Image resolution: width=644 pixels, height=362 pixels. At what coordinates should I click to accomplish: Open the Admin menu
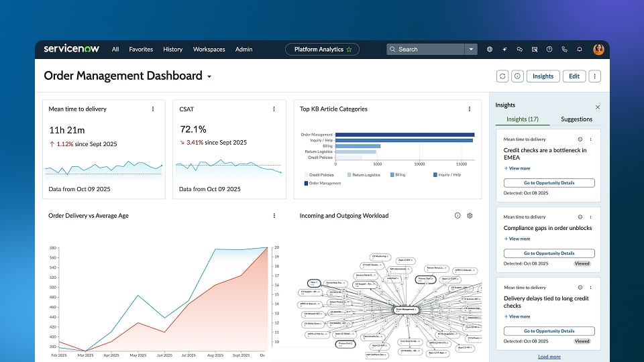click(244, 49)
